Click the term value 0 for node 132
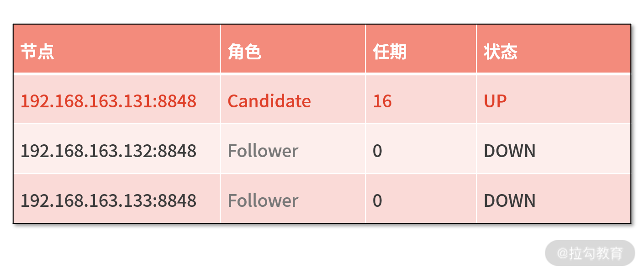The image size is (644, 274). point(377,151)
